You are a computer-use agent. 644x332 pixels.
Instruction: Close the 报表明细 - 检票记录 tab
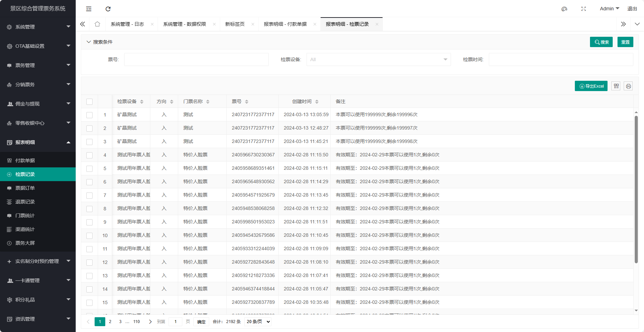377,24
